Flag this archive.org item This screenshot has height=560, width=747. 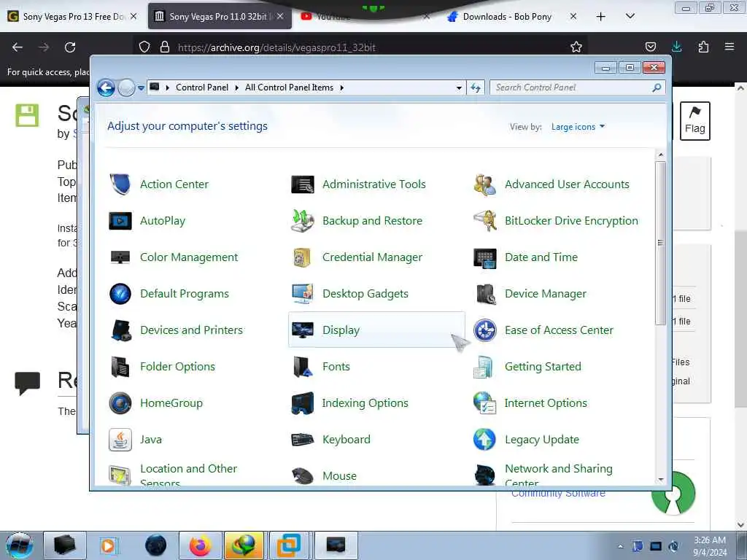pos(694,121)
